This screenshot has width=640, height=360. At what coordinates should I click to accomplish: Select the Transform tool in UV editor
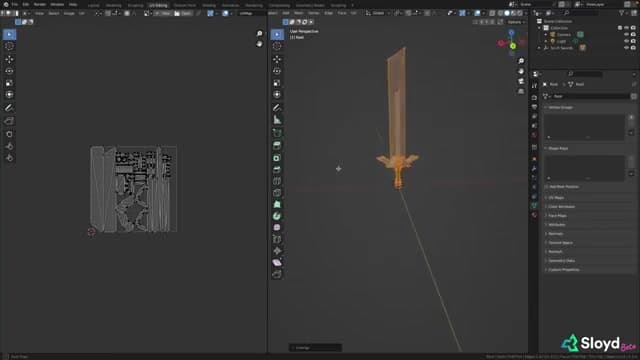[x=9, y=95]
